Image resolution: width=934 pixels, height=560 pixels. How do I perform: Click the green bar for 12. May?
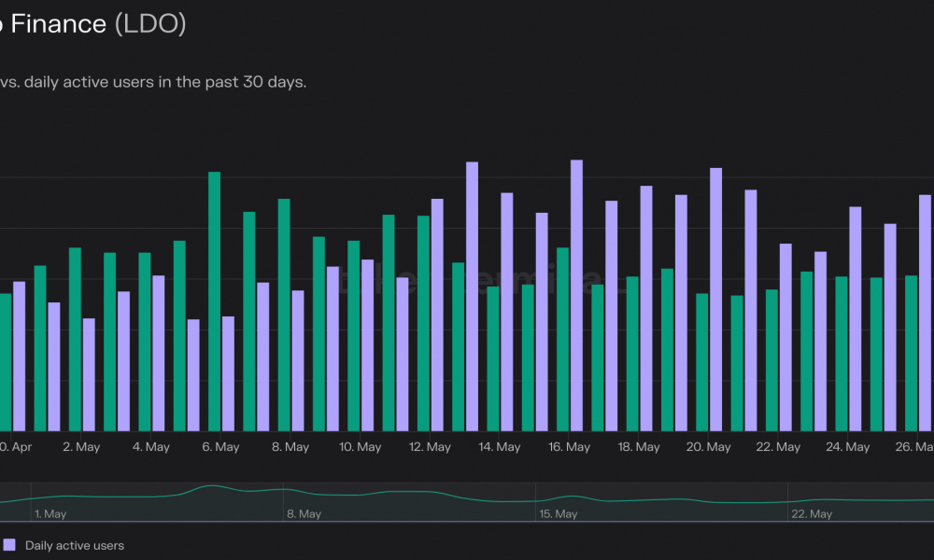point(423,324)
